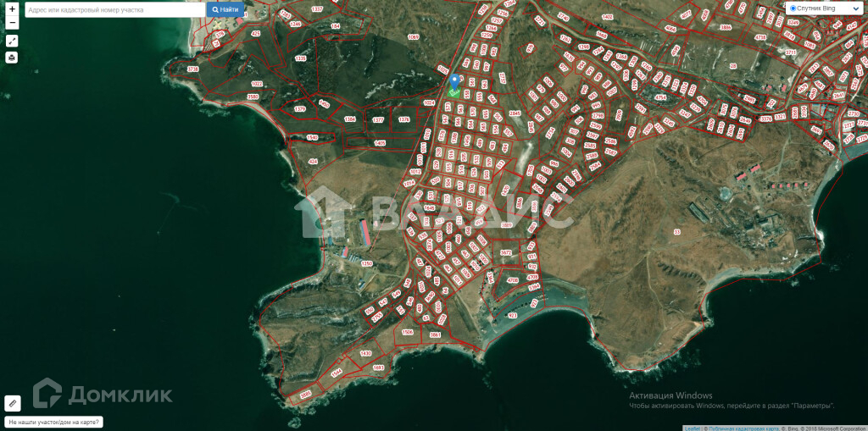Select parcel labeled 1379
The width and height of the screenshot is (868, 431).
pos(300,109)
